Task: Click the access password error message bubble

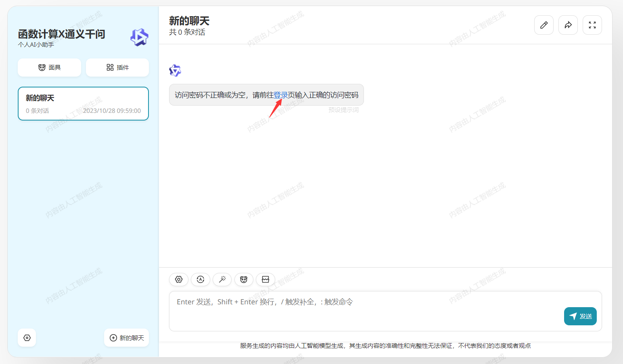Action: pos(266,95)
